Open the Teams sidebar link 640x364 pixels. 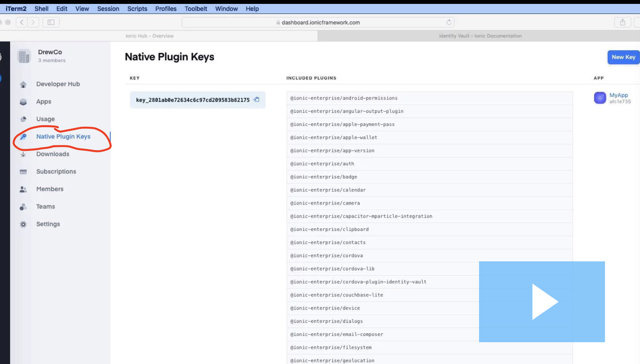coord(45,206)
